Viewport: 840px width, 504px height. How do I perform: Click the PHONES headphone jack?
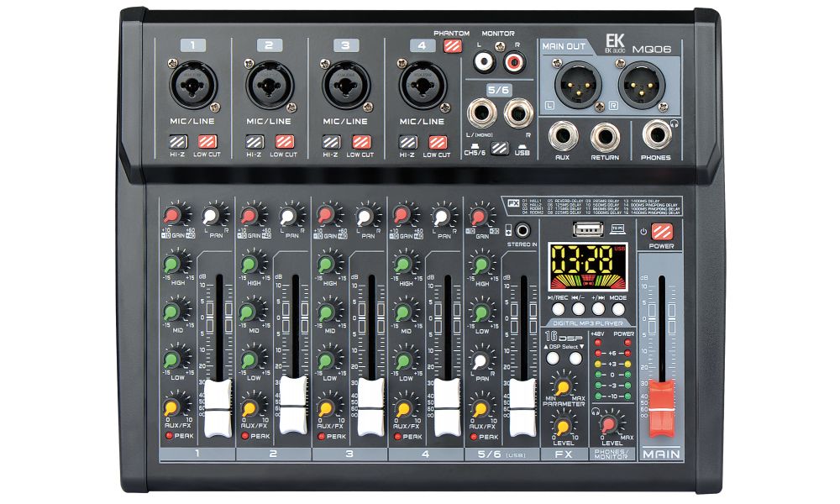(x=657, y=135)
